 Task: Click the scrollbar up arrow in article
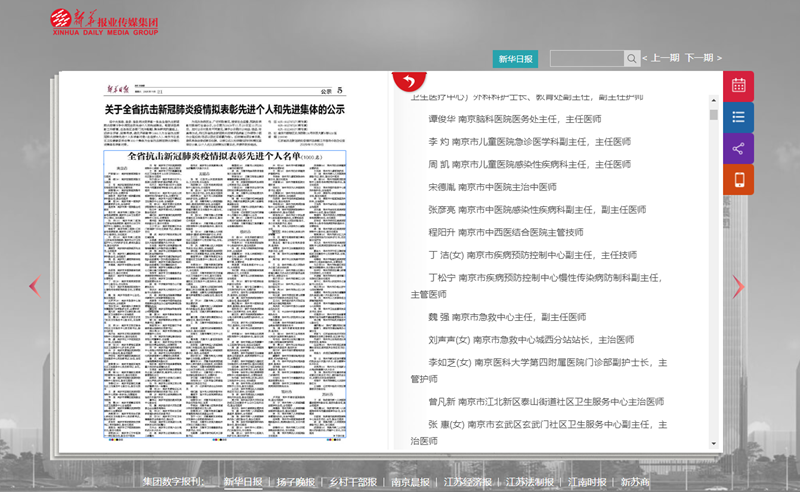click(713, 100)
